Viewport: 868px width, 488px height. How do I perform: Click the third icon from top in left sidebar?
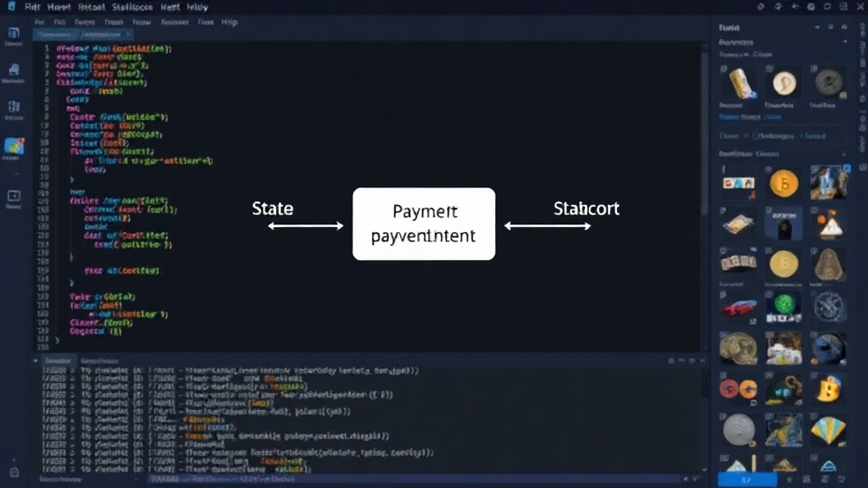14,106
